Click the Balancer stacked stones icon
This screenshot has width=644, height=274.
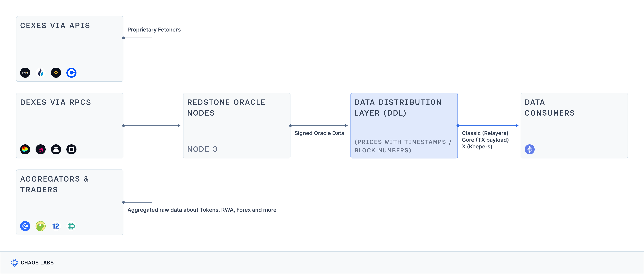(56, 149)
